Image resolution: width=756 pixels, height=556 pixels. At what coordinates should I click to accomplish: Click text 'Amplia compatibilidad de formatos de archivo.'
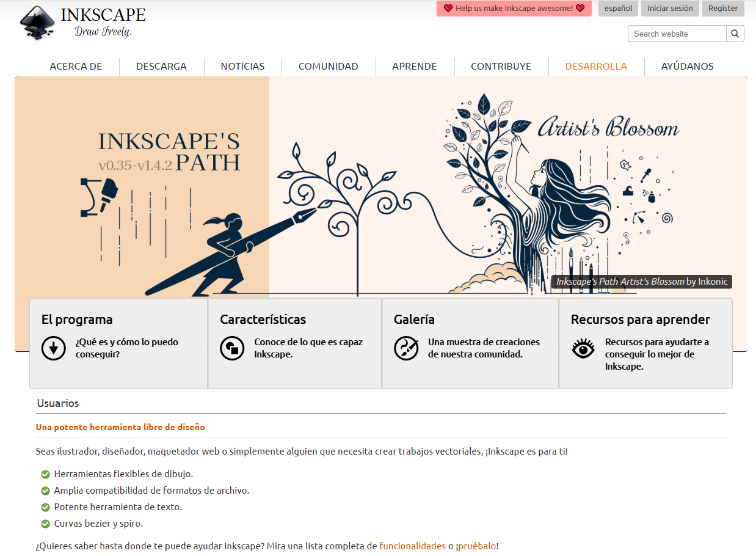[151, 491]
